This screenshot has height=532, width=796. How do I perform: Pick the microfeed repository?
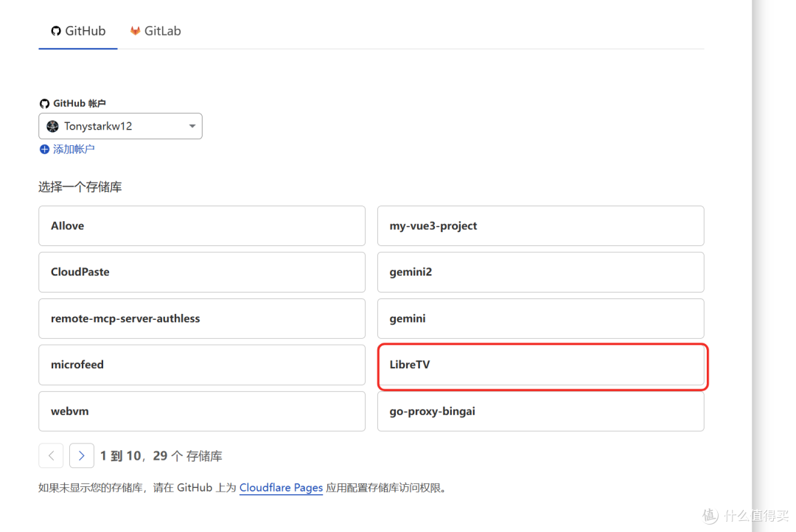(x=201, y=365)
